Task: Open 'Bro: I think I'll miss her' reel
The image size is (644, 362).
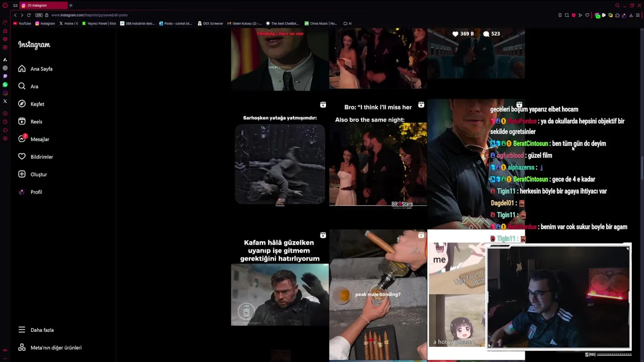Action: tap(378, 163)
